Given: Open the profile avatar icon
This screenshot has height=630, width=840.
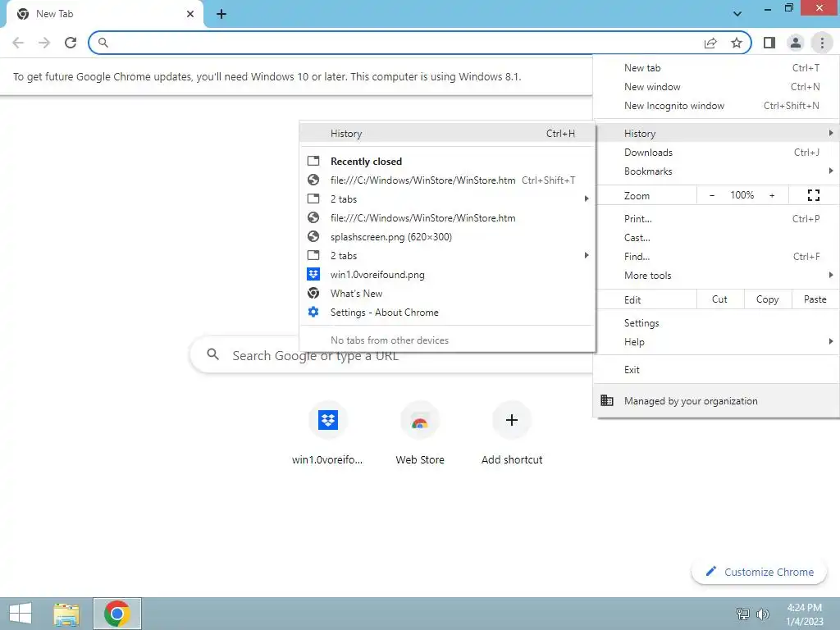Looking at the screenshot, I should click(x=796, y=43).
